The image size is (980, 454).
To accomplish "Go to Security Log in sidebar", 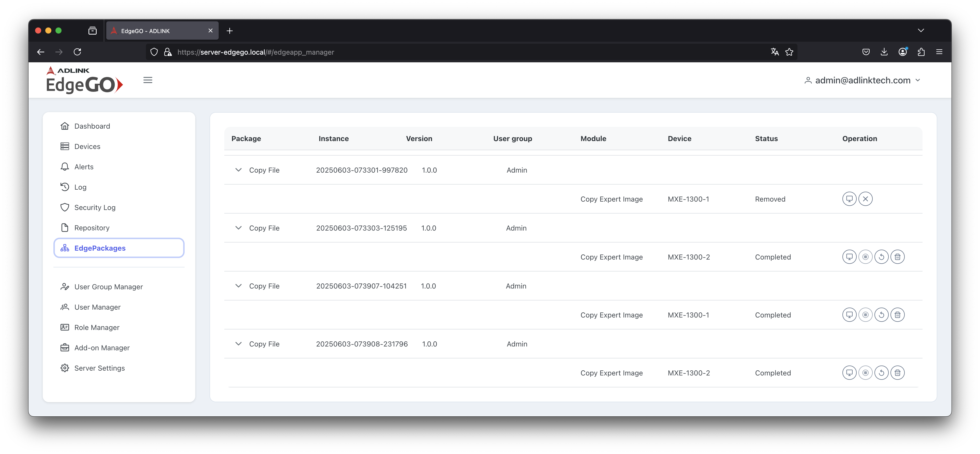I will tap(95, 208).
